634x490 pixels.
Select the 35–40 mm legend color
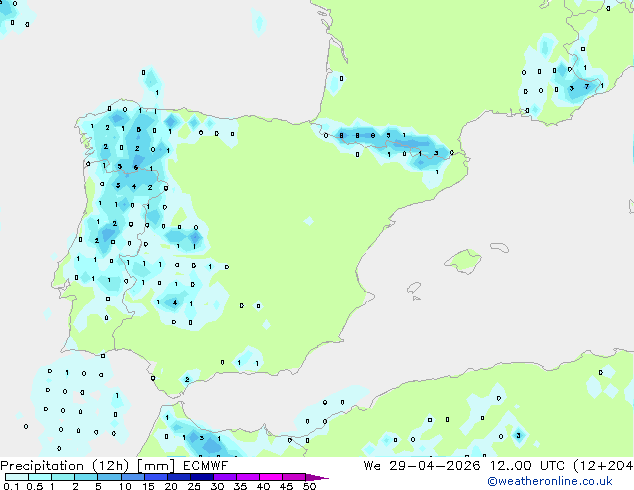[247, 477]
